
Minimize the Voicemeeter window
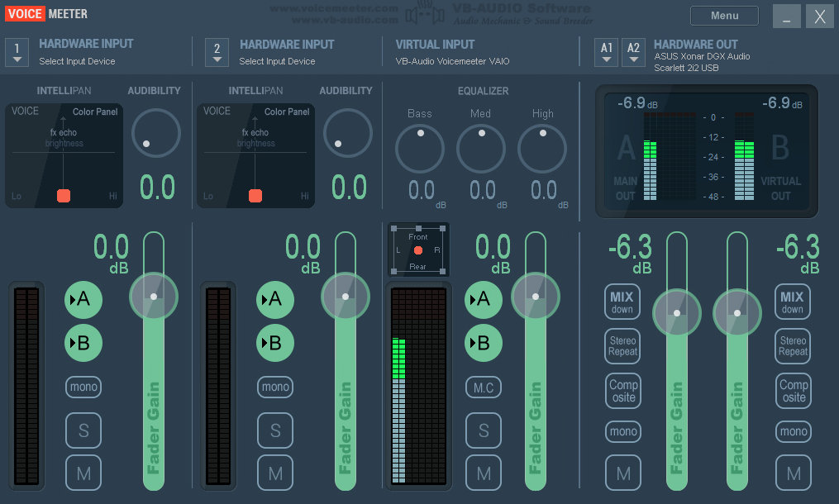click(x=787, y=16)
